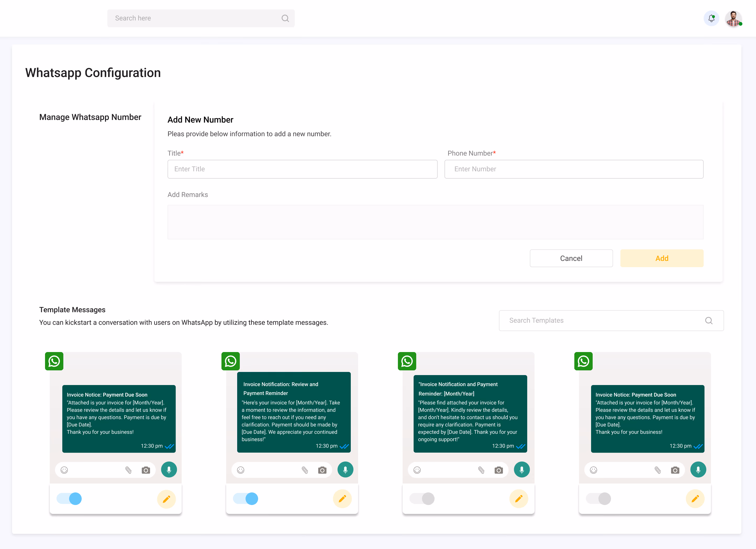Click WhatsApp logo on 'Review and Payment Reminder' card
Image resolution: width=756 pixels, height=549 pixels.
(230, 361)
